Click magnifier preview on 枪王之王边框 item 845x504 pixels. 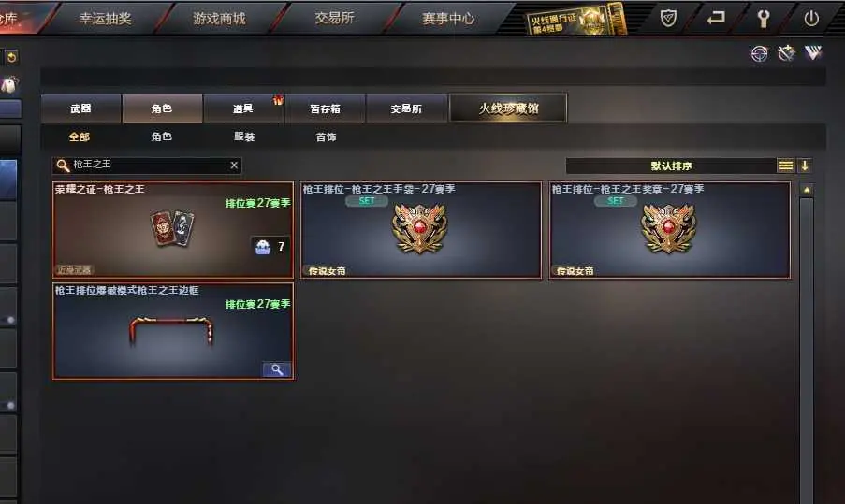pos(277,369)
